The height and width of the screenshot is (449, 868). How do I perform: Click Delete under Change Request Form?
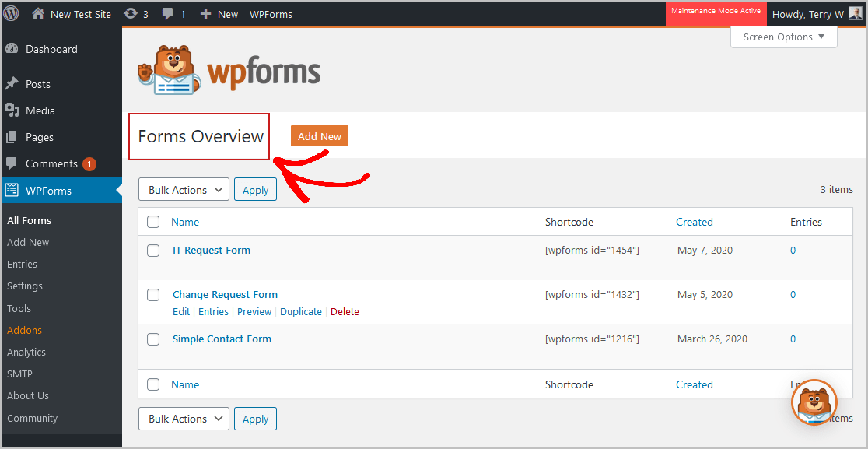click(x=345, y=312)
